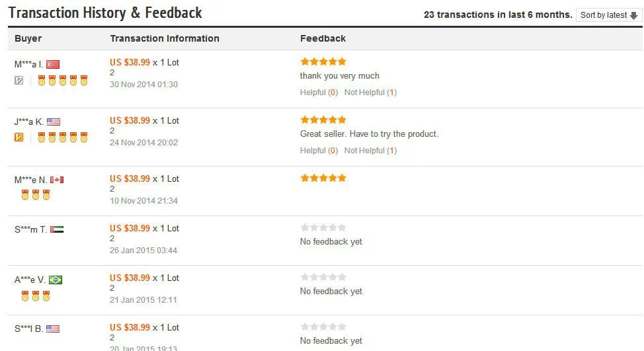
Task: Click UAE flag icon next to S***m T.
Action: pyautogui.click(x=57, y=229)
